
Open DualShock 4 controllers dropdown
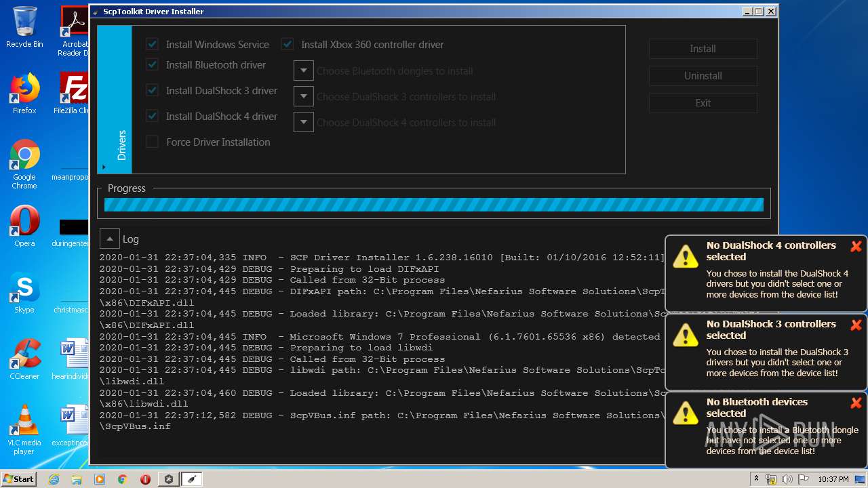coord(303,122)
